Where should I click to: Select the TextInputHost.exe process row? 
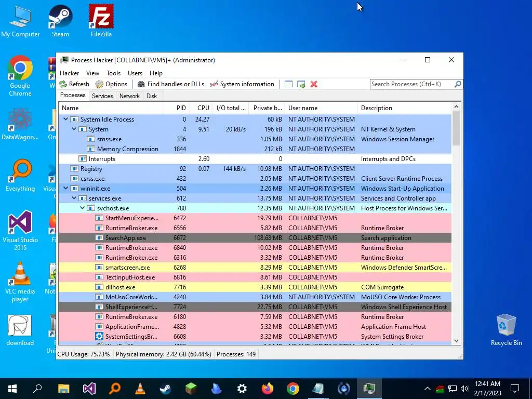pyautogui.click(x=255, y=277)
